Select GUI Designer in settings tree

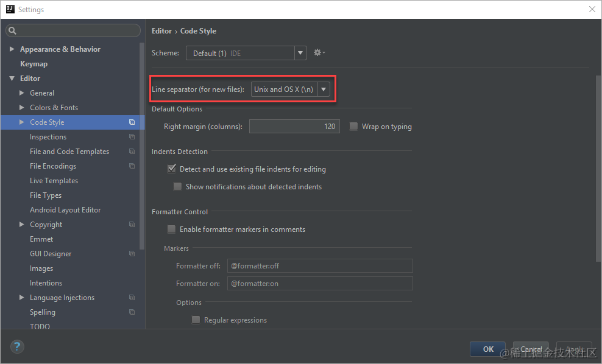coord(51,254)
